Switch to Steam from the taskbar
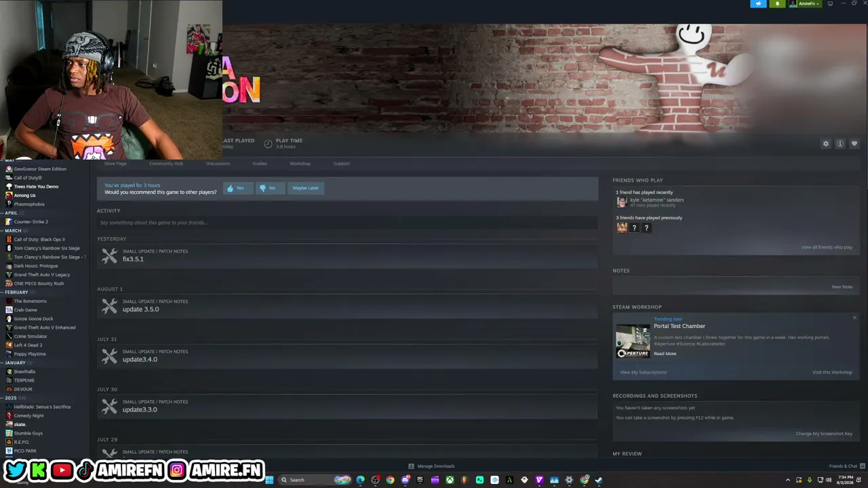Screen dimensions: 868x488 599,480
